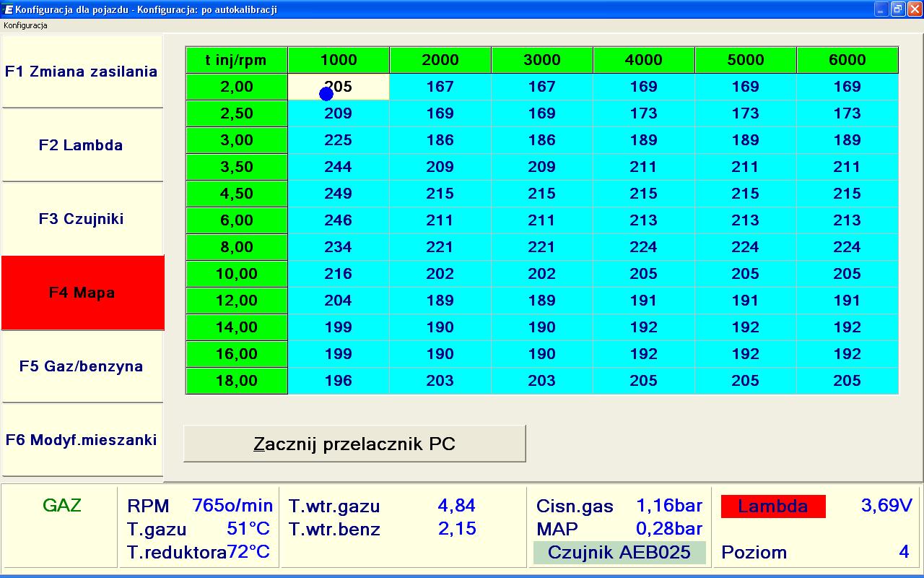This screenshot has width=924, height=578.
Task: Select the 2000 rpm cell in row 2,00
Action: click(440, 87)
